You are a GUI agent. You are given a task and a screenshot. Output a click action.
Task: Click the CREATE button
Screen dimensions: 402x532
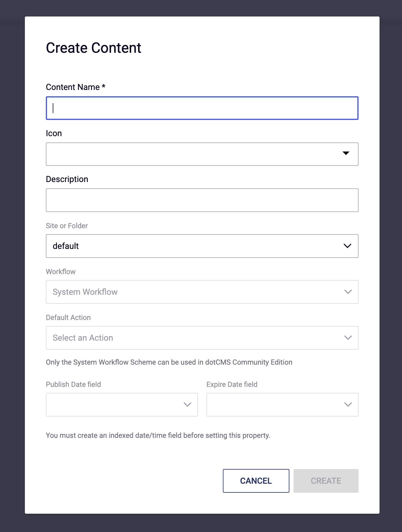(x=326, y=481)
